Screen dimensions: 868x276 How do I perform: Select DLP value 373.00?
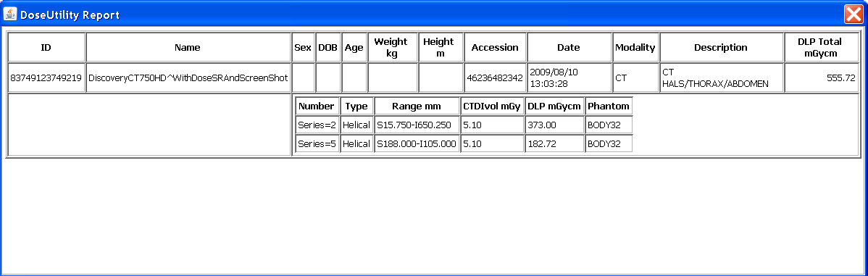pos(555,125)
